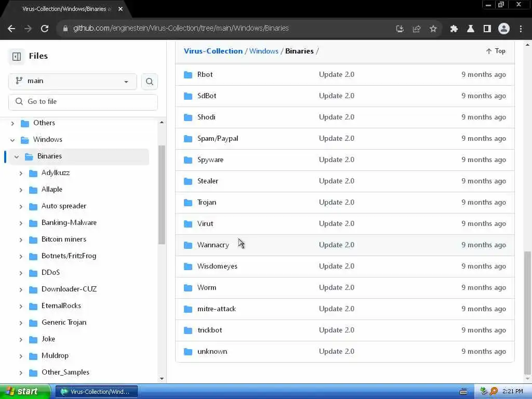
Task: Select Generic Trojan in the file tree
Action: (x=64, y=322)
